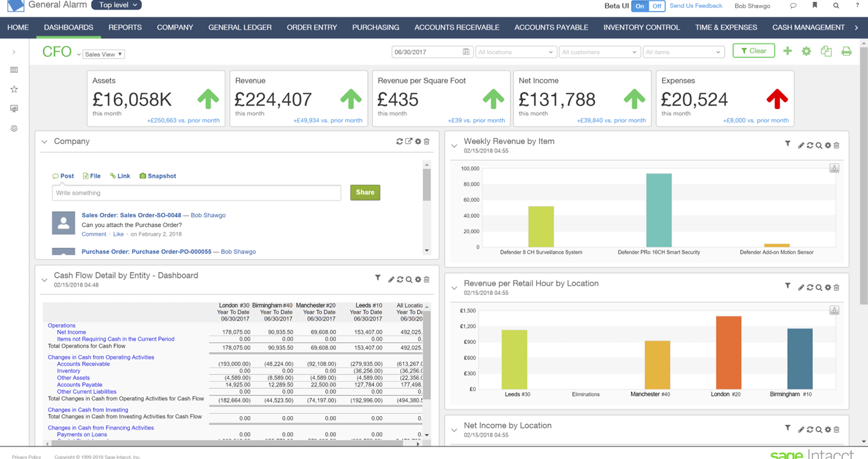
Task: Filter the Weekly Revenue by Item panel
Action: pyautogui.click(x=788, y=144)
